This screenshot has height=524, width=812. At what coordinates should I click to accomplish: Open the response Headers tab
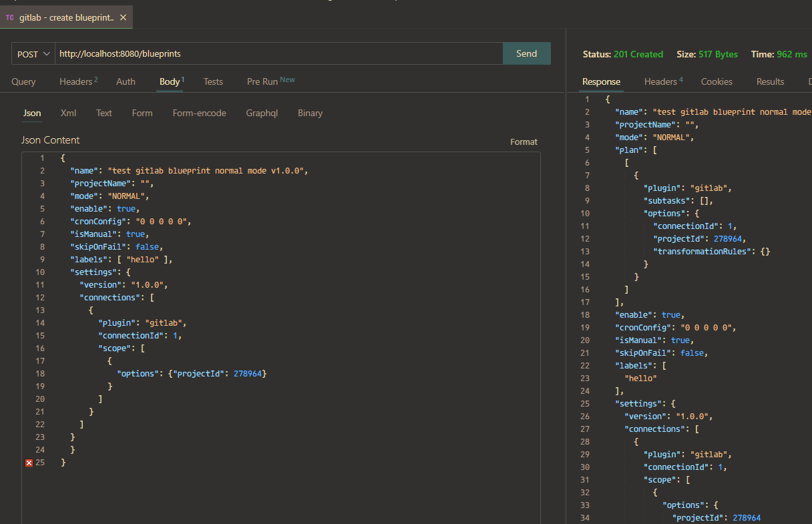[663, 81]
